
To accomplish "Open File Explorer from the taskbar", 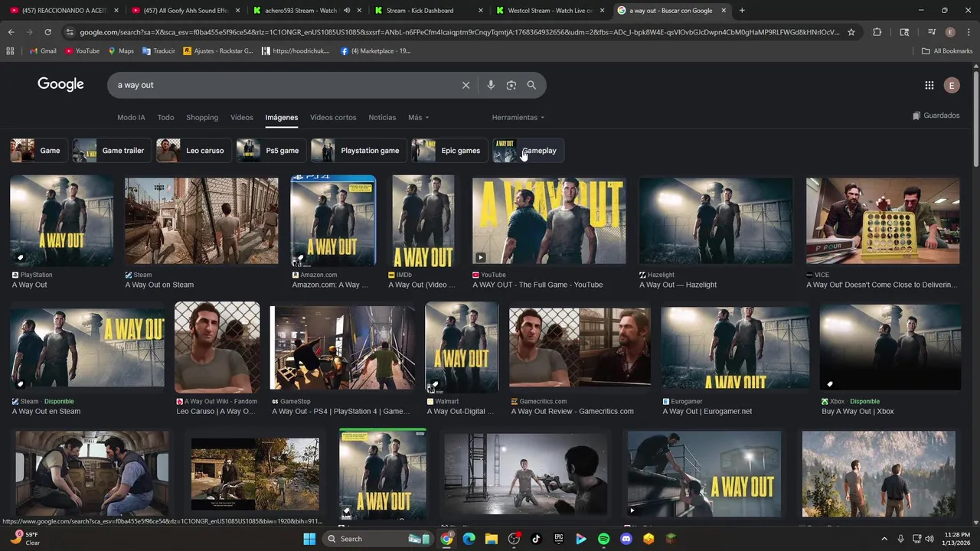I will 491,539.
